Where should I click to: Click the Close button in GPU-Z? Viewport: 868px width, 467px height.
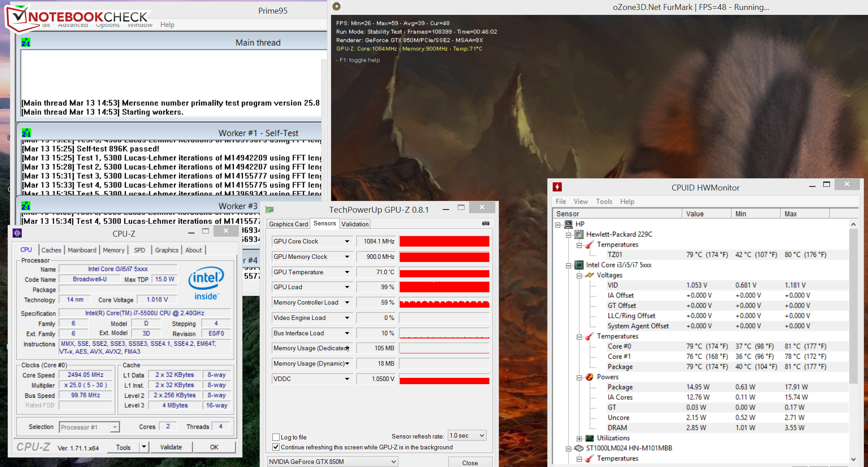[470, 462]
